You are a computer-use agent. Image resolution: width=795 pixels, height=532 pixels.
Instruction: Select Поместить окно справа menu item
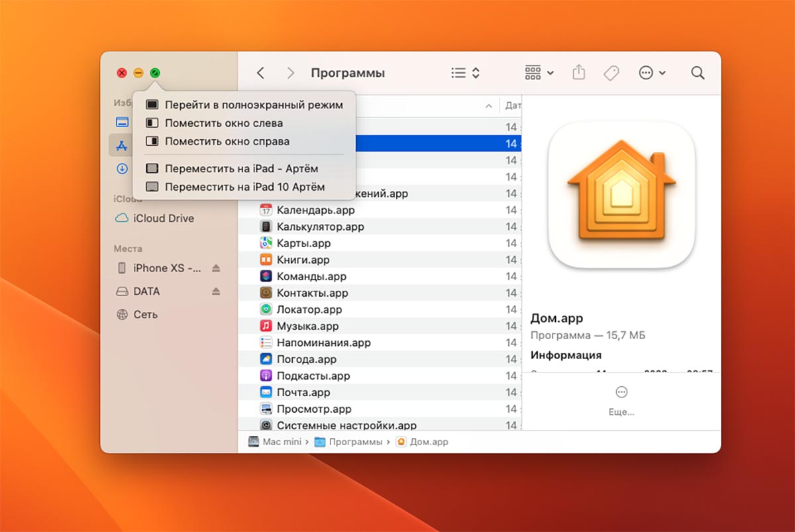click(227, 141)
